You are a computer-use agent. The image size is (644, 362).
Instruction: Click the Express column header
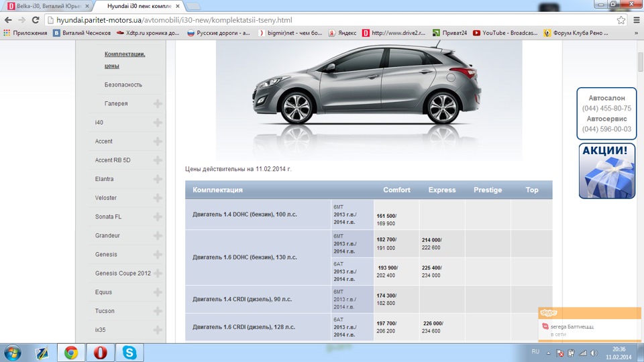tap(442, 190)
